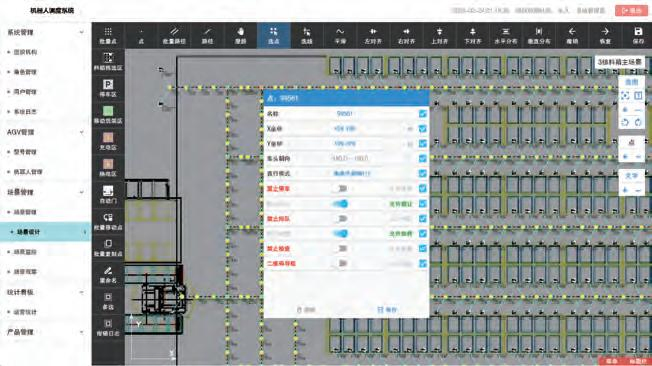Activate the multi-select (多选) tool
This screenshot has width=652, height=366.
coord(108,301)
